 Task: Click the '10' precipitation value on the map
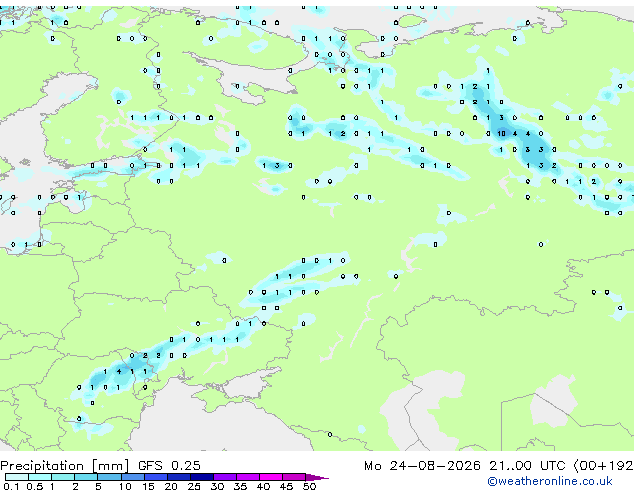tap(501, 133)
